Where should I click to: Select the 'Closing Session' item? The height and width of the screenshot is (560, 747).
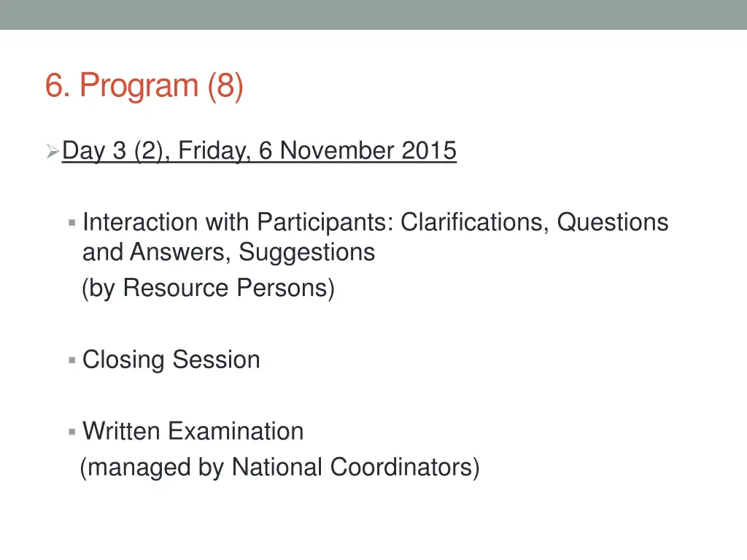[171, 359]
